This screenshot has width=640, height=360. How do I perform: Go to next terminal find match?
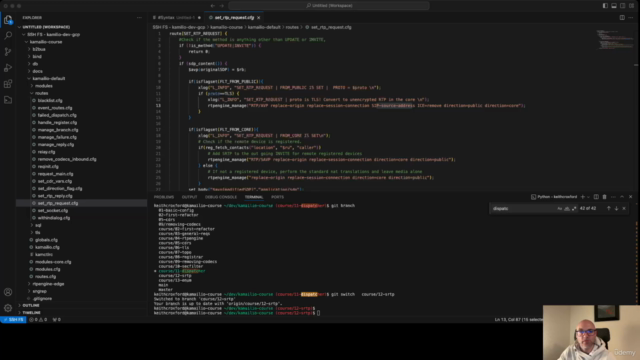coord(616,209)
